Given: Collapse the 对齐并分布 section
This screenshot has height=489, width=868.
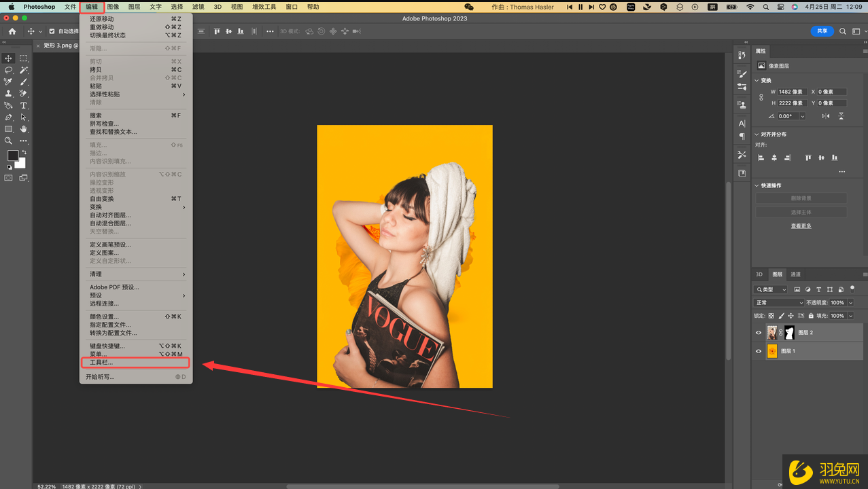Looking at the screenshot, I should 757,134.
